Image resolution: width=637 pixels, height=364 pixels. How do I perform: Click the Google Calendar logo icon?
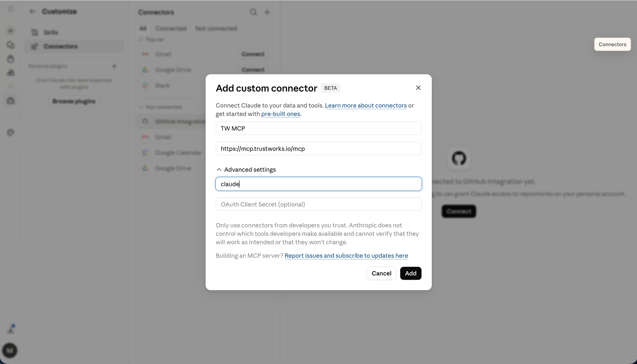click(x=145, y=153)
